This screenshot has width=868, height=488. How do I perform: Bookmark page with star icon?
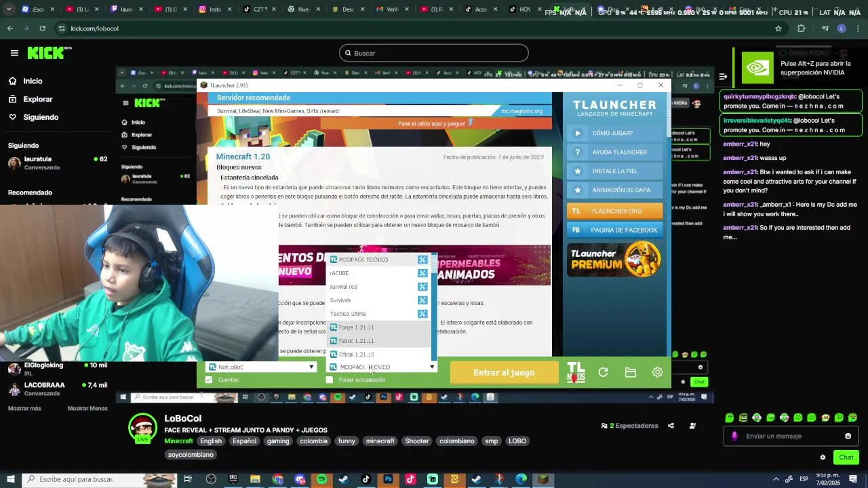tap(778, 28)
